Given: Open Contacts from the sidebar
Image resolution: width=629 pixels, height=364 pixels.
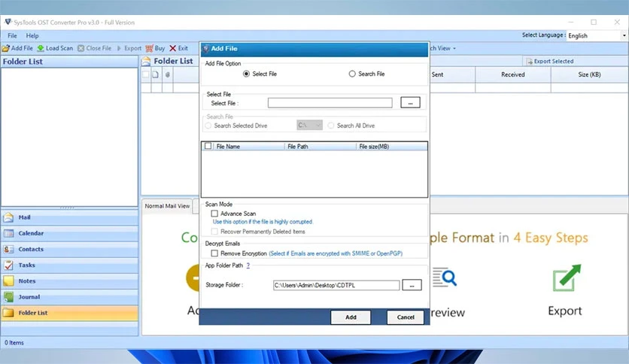Looking at the screenshot, I should click(x=70, y=250).
